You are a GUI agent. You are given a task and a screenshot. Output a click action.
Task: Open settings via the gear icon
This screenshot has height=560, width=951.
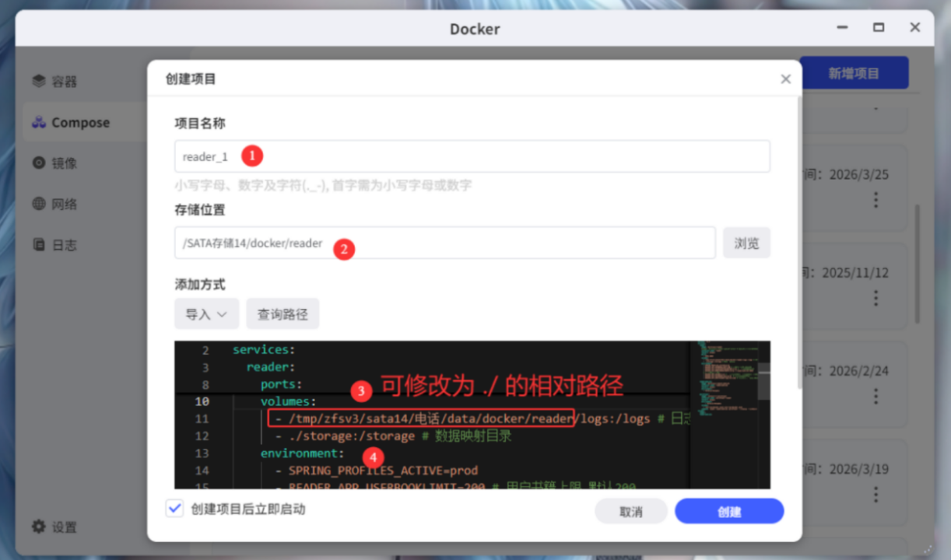(39, 527)
